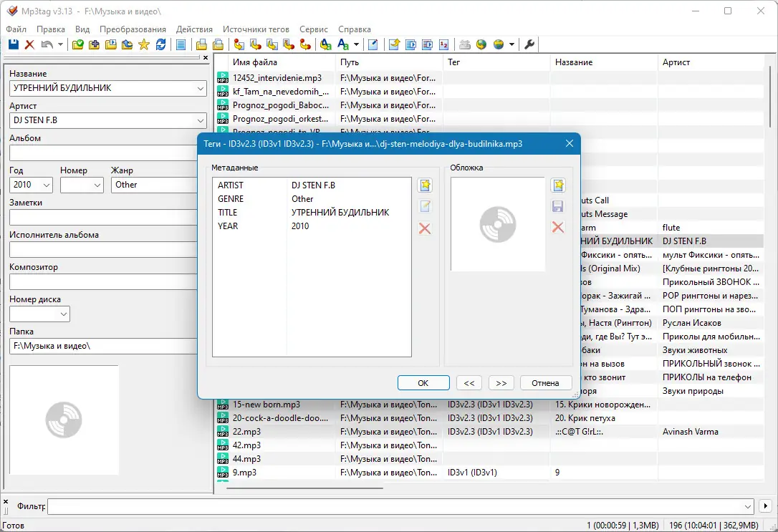Open the Источники тегов menu
778x532 pixels.
(256, 29)
